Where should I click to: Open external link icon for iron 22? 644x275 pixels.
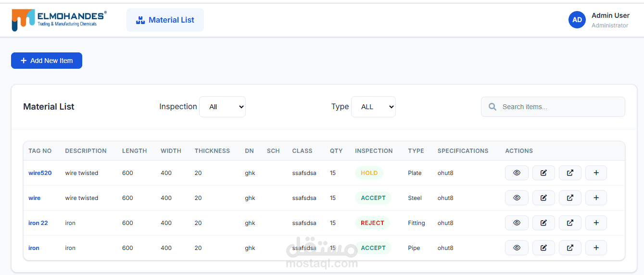tap(570, 223)
